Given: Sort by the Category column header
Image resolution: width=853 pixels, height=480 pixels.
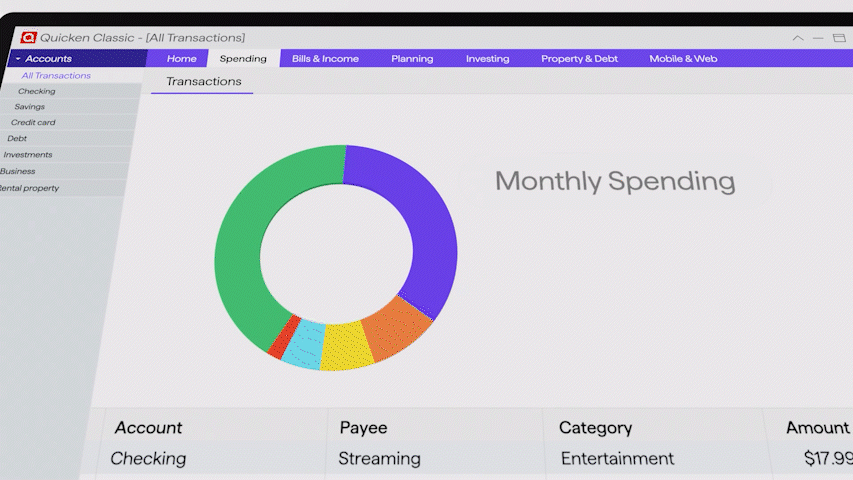Looking at the screenshot, I should (595, 428).
